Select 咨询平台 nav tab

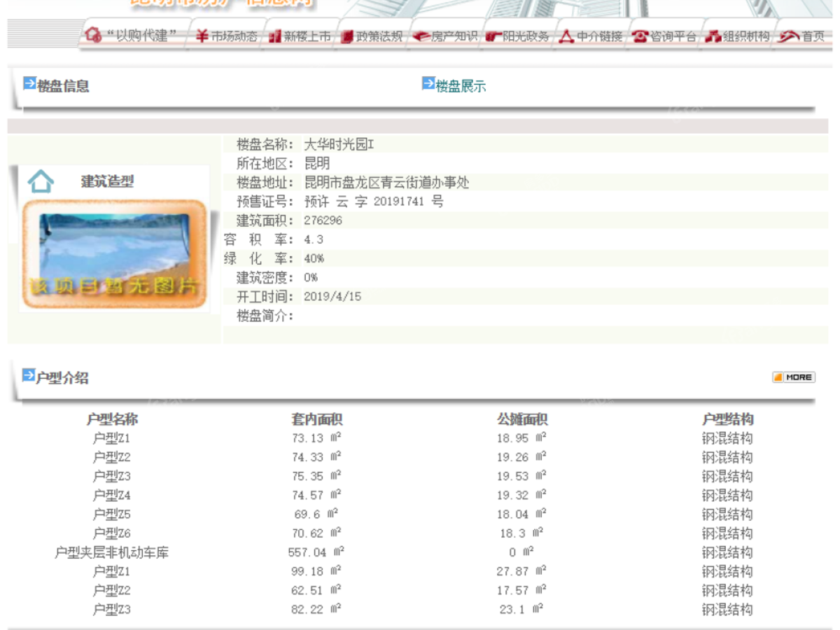click(665, 36)
